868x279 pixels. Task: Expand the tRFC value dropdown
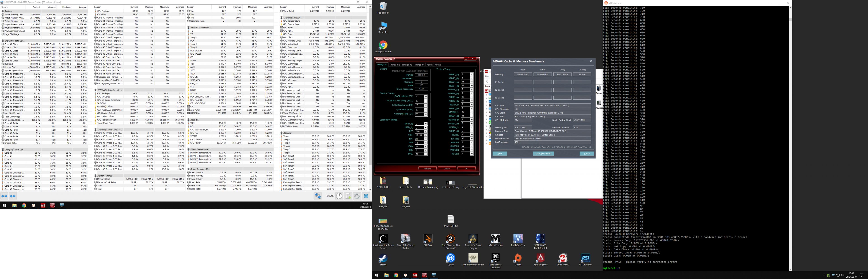click(x=426, y=131)
